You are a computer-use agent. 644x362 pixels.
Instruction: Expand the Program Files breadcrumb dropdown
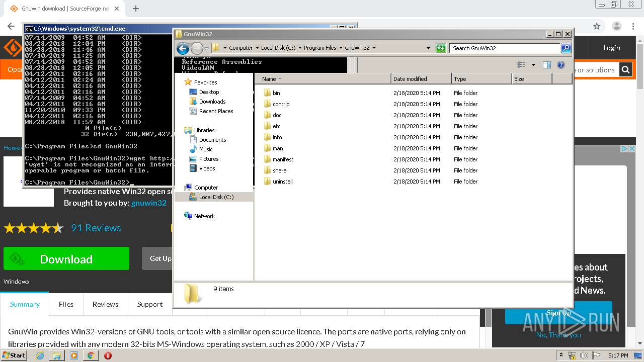(341, 48)
